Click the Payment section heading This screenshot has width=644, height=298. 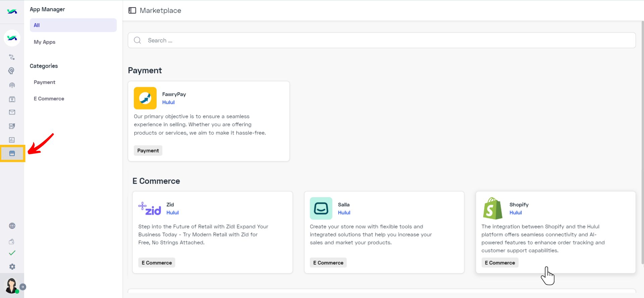145,70
